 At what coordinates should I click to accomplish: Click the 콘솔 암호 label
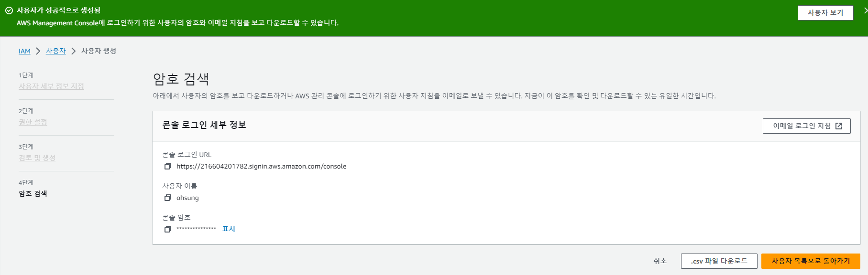pyautogui.click(x=176, y=218)
